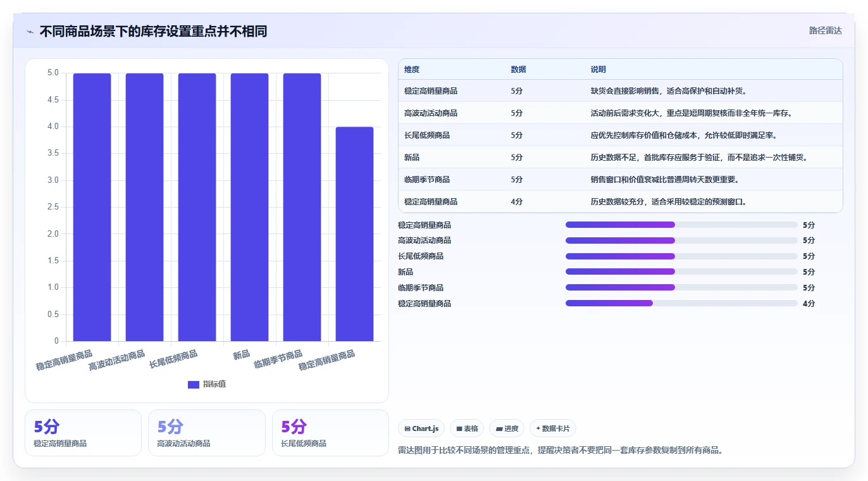Click the shortest chart bar valued 4.0
The image size is (868, 481).
point(354,234)
